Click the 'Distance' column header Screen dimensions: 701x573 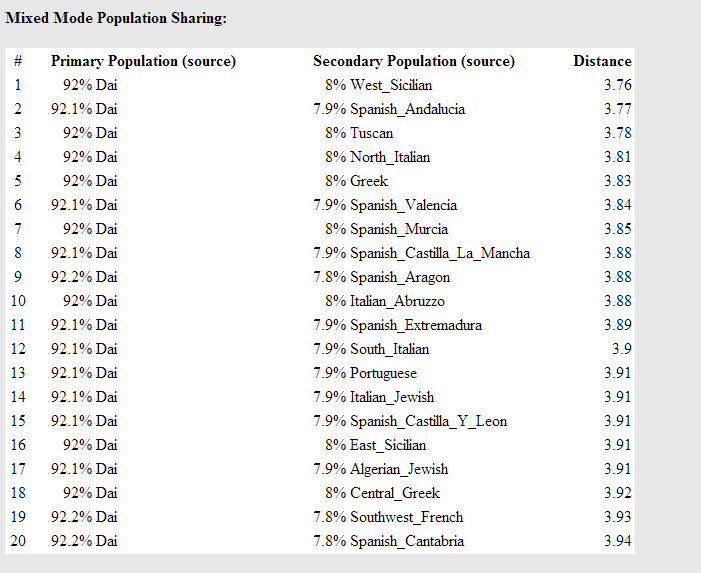(x=602, y=61)
